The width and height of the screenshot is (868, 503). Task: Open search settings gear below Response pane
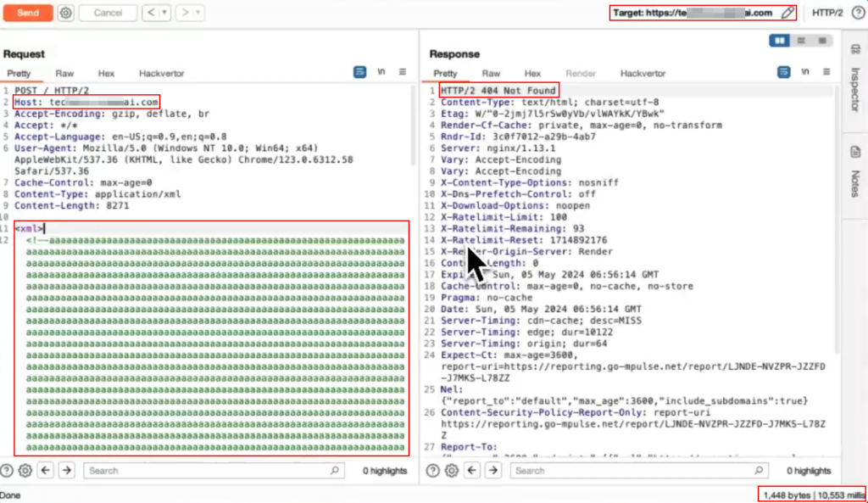coord(451,470)
